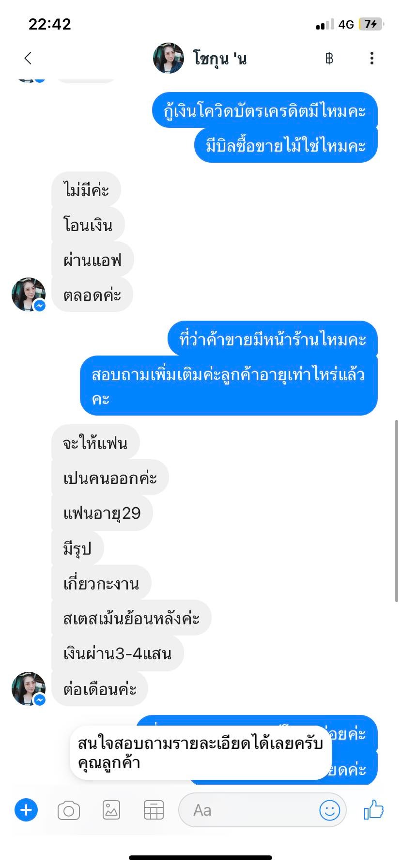Tap the suggested reply สนใจสอบถามรายละเอียดได้เลยครับ
This screenshot has width=401, height=868.
pyautogui.click(x=200, y=753)
